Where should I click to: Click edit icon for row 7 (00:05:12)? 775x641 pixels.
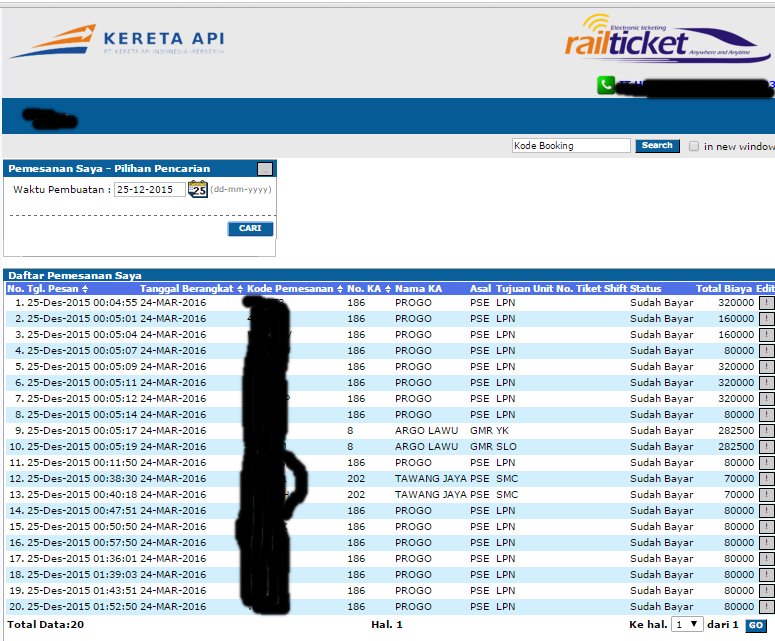[x=767, y=399]
